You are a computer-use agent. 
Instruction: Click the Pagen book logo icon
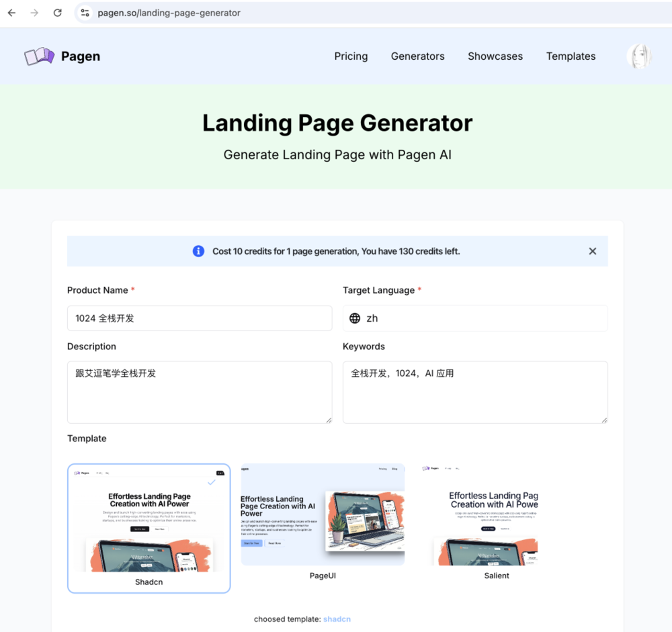(x=39, y=56)
